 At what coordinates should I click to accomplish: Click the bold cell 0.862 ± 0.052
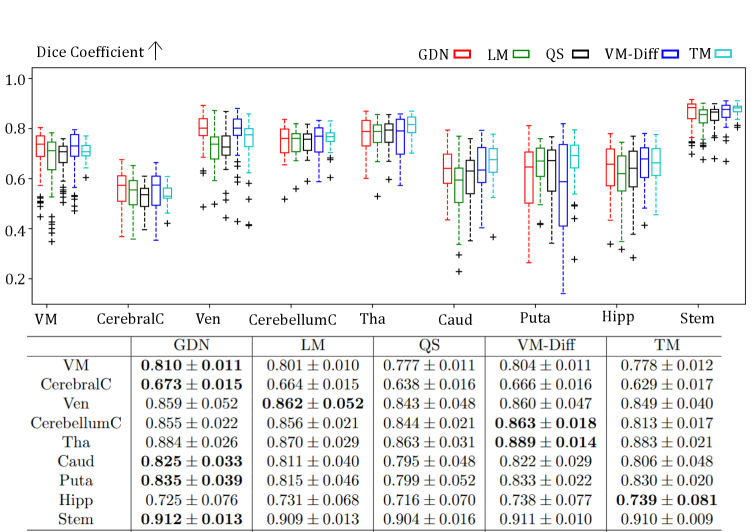coord(313,404)
